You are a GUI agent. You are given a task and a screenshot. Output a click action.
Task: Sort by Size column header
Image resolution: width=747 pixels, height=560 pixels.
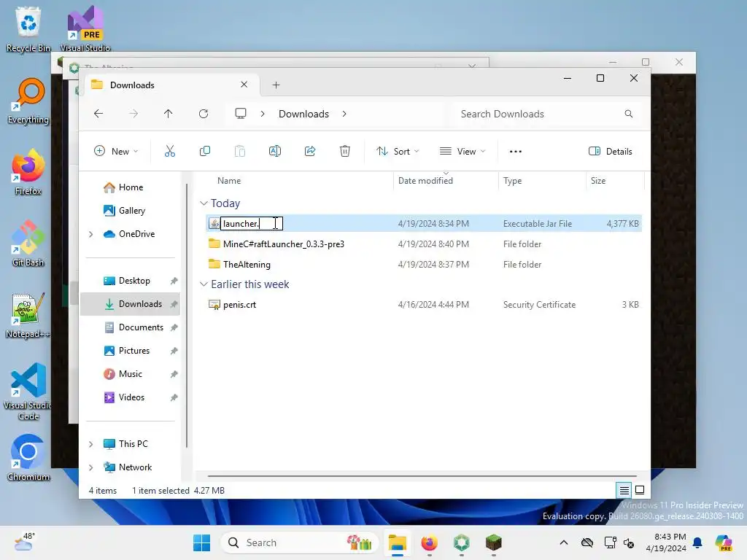[x=614, y=181]
